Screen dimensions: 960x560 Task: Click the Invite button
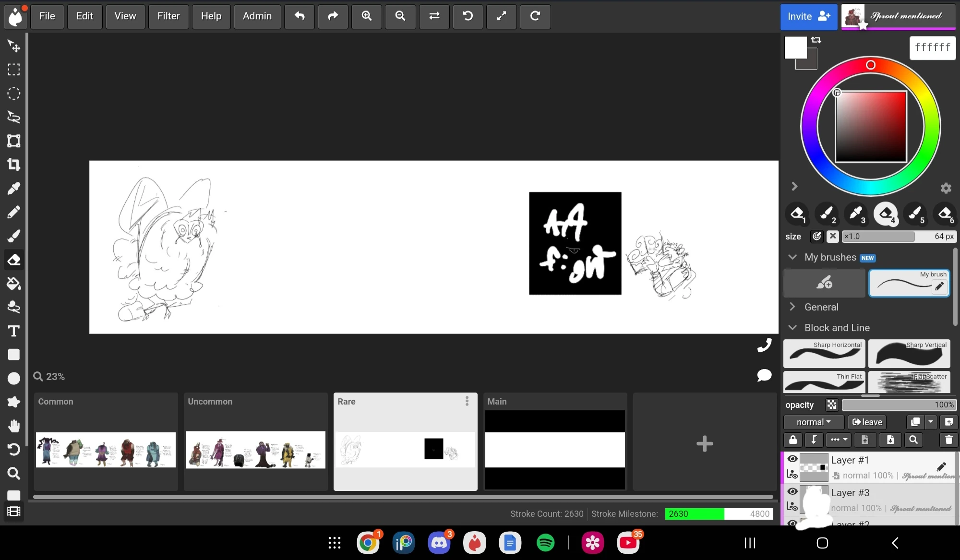click(808, 16)
